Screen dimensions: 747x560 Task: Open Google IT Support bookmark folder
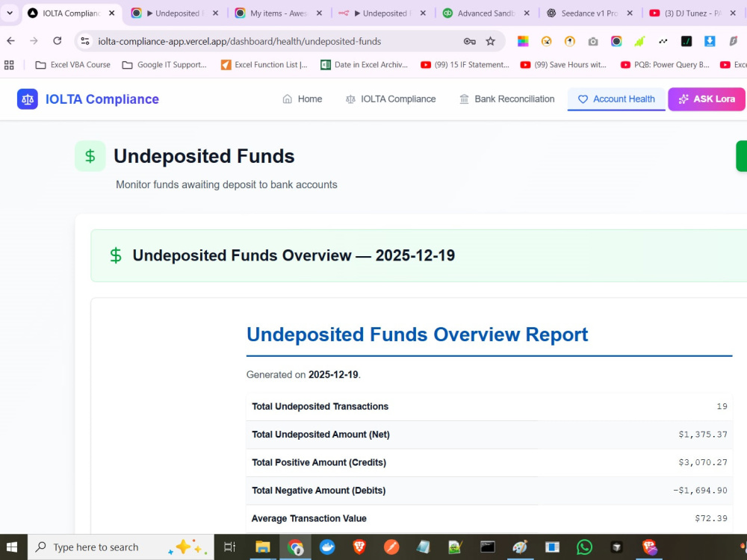[164, 65]
